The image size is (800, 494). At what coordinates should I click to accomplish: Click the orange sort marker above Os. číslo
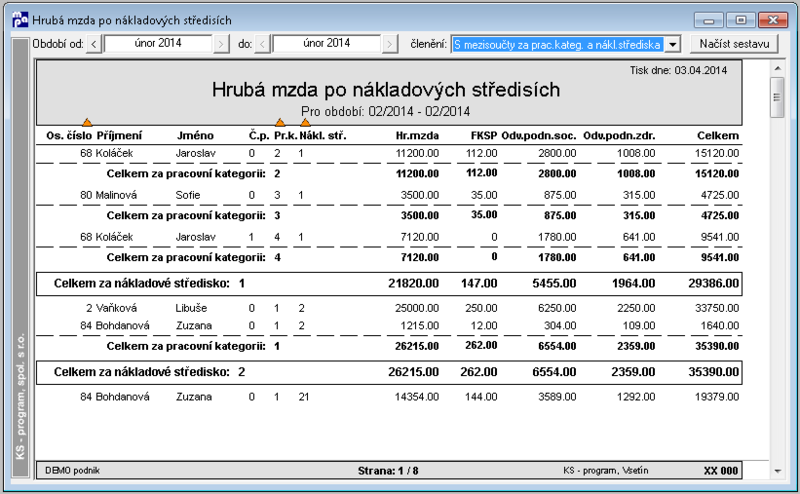point(87,122)
